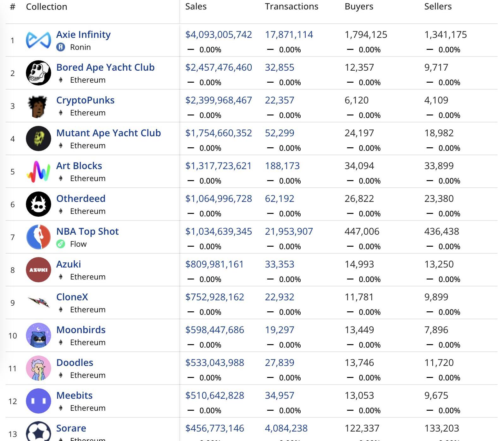Viewport: 504px width, 441px height.
Task: Open the Sorare collection link
Action: click(x=71, y=428)
